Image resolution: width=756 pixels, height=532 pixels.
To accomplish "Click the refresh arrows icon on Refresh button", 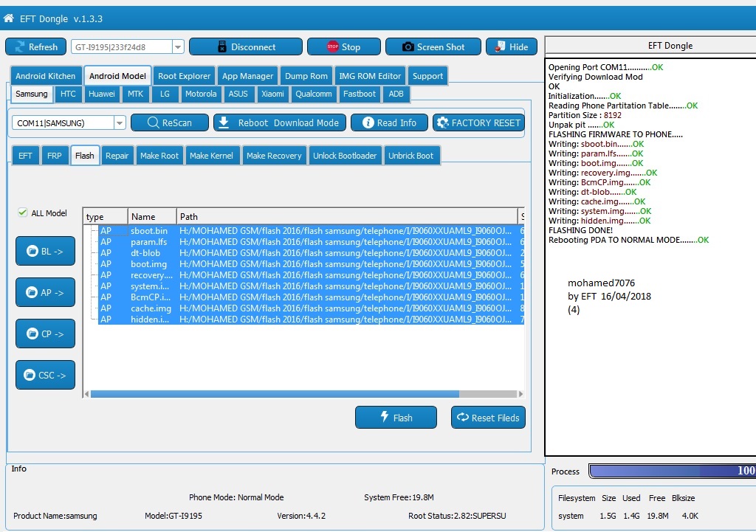I will pyautogui.click(x=20, y=46).
